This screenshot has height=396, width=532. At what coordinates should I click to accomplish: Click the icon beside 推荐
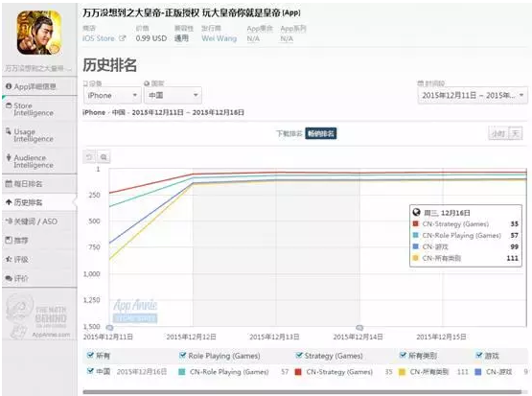(9, 241)
